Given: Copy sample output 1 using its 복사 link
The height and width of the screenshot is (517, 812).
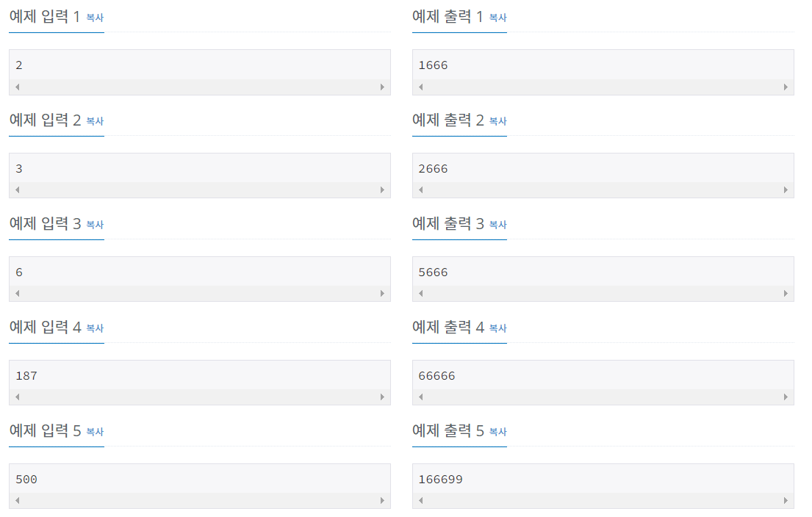Looking at the screenshot, I should pyautogui.click(x=497, y=17).
